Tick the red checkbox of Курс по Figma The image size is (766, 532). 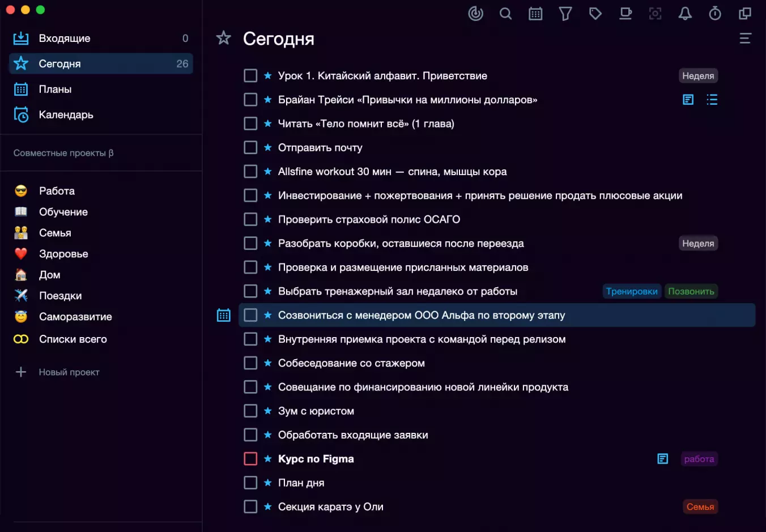[x=250, y=459]
